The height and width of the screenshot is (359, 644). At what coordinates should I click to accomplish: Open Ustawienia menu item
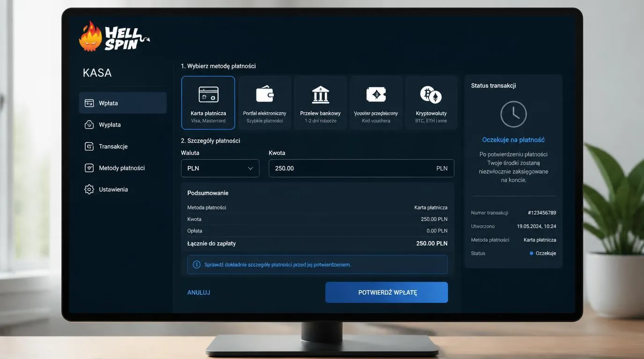pyautogui.click(x=123, y=189)
